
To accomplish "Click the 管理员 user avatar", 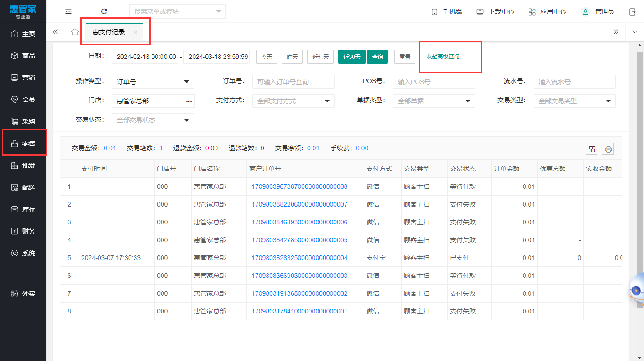I will click(x=586, y=11).
